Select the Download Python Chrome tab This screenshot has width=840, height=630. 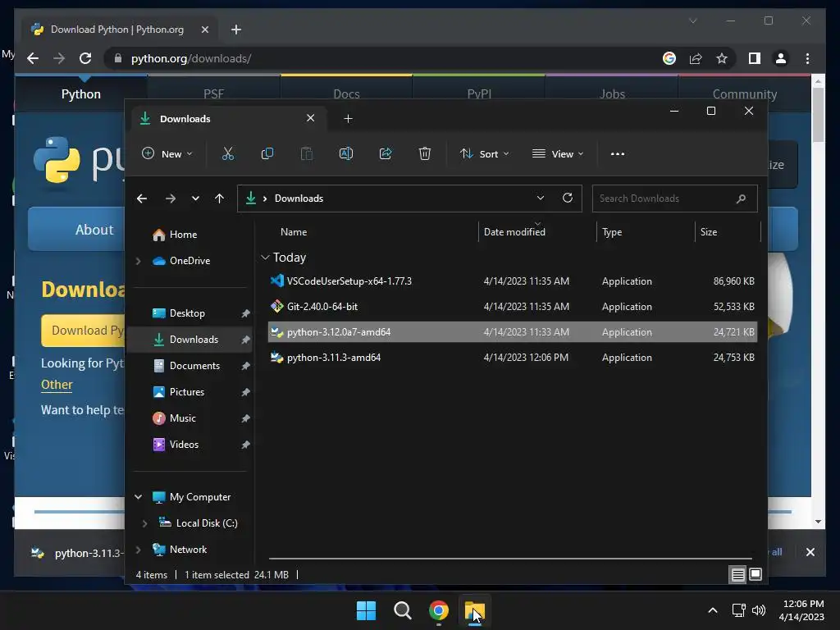[117, 30]
